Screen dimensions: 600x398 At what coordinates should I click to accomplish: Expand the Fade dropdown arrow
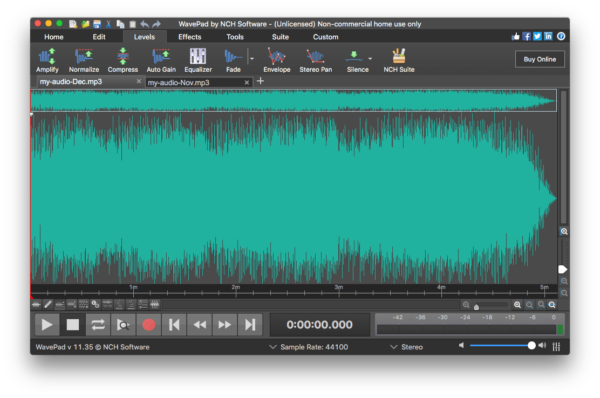coord(251,59)
